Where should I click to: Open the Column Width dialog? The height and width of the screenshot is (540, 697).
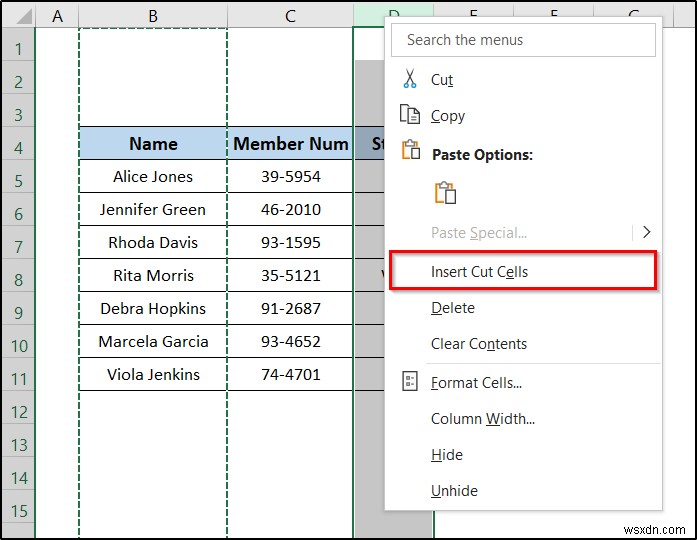pos(483,419)
